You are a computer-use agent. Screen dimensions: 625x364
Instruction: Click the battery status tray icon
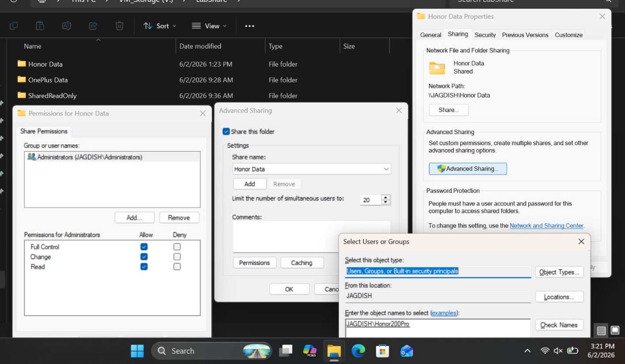click(572, 351)
